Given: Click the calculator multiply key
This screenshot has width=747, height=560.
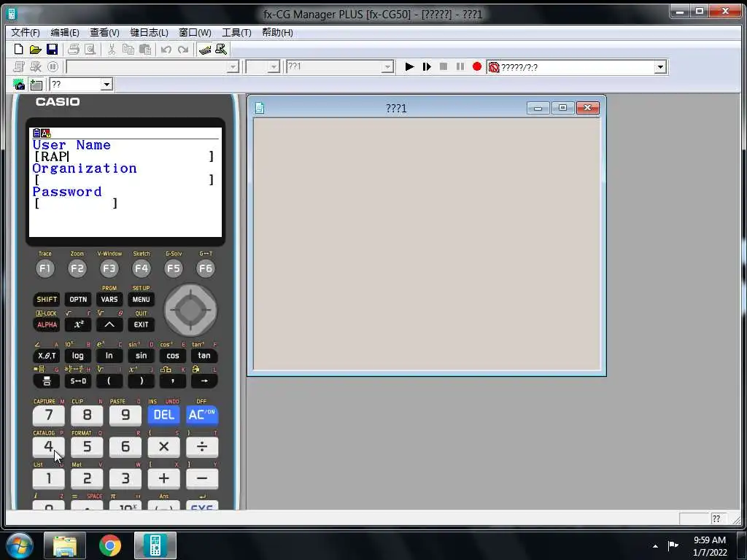Looking at the screenshot, I should click(x=163, y=447).
